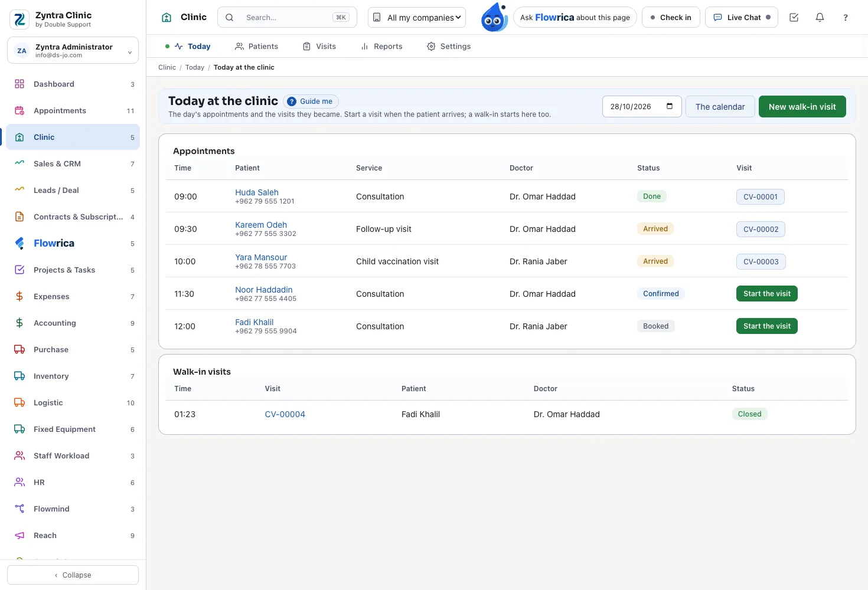The image size is (868, 590).
Task: Open Contracts & Subscriptions module
Action: tap(73, 217)
